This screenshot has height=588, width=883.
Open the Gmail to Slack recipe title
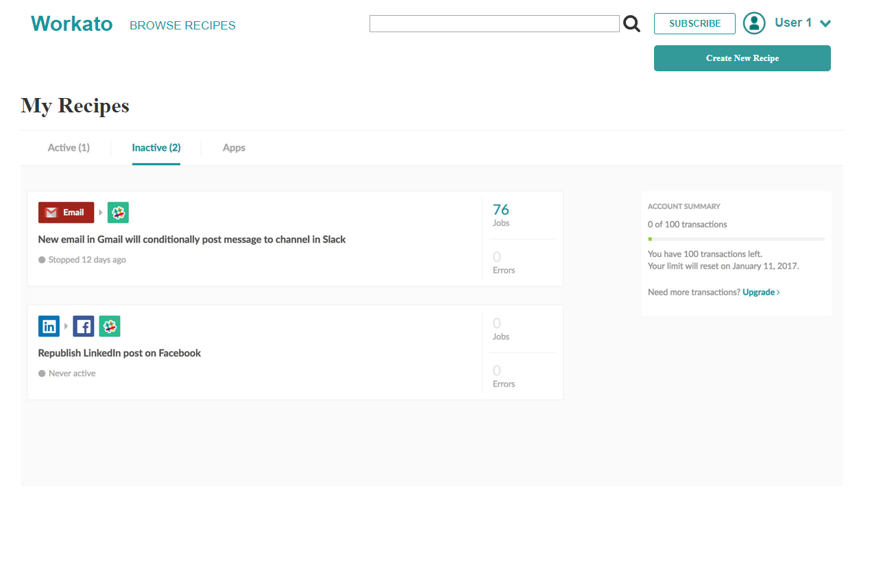192,240
